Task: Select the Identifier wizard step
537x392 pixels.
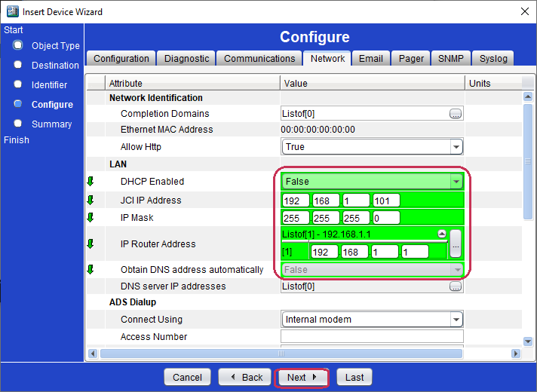Action: pyautogui.click(x=41, y=84)
